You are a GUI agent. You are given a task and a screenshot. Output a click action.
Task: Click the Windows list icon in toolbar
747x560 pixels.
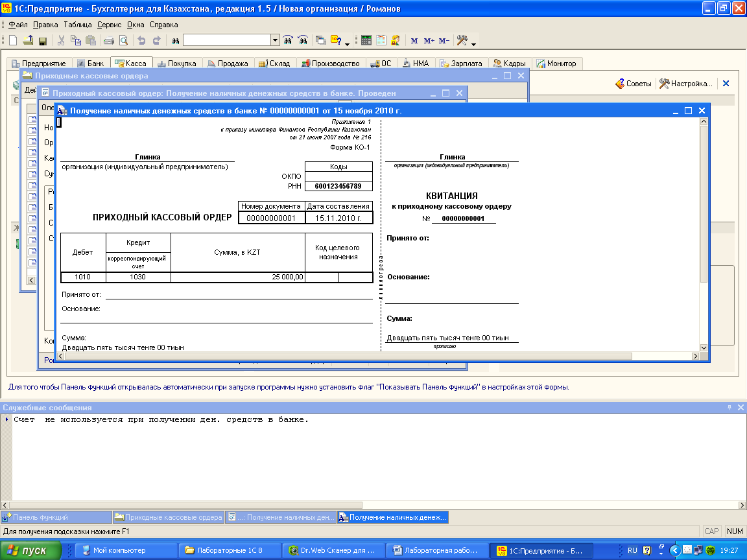point(321,40)
